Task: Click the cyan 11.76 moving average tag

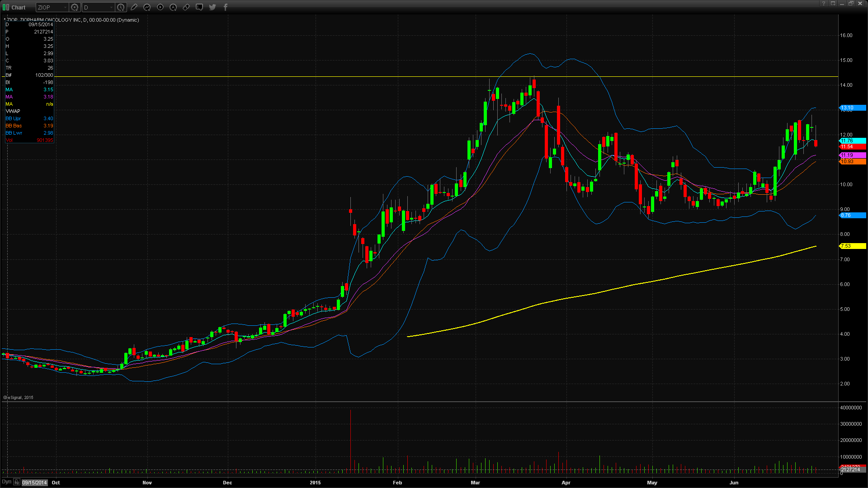Action: (x=853, y=141)
